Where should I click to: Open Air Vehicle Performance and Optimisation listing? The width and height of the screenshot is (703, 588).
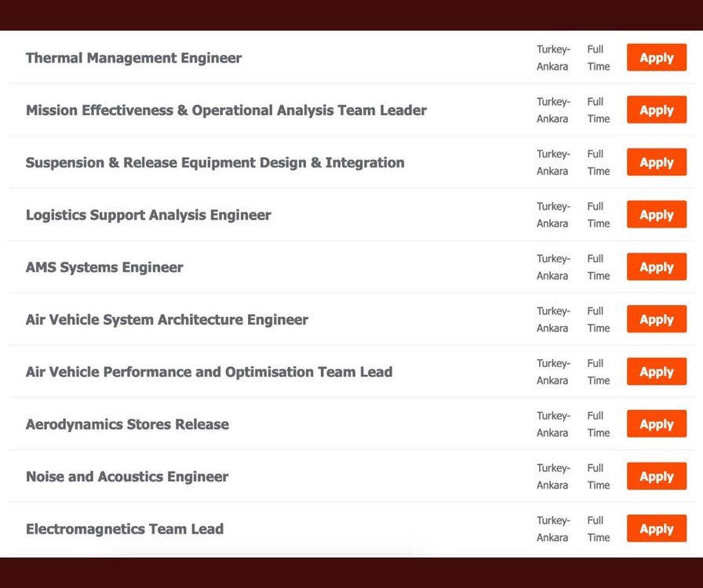[209, 372]
